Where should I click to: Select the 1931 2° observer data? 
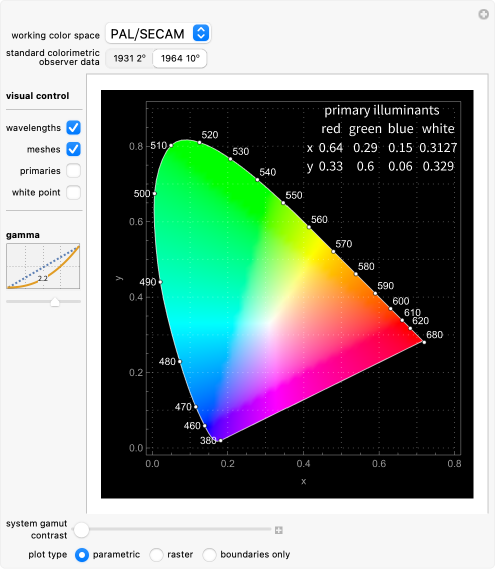129,58
